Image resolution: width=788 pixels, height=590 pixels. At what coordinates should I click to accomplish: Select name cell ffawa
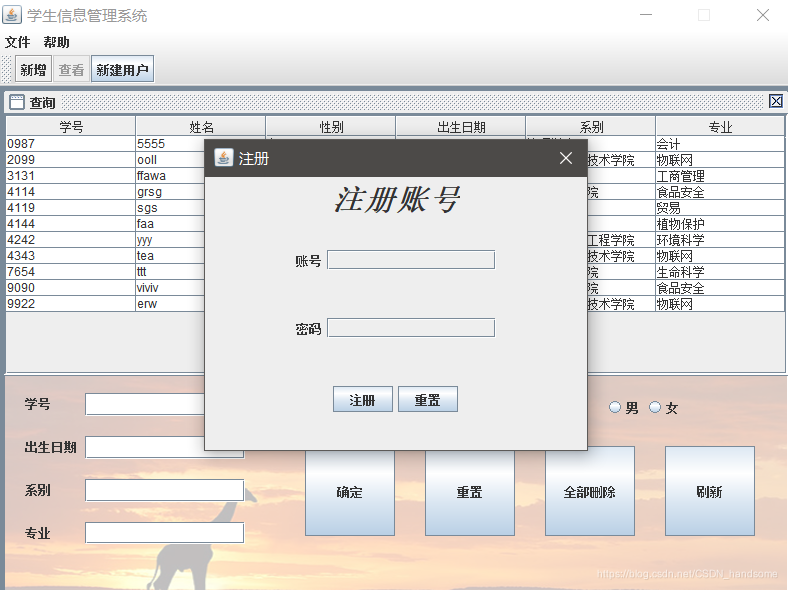click(x=170, y=176)
